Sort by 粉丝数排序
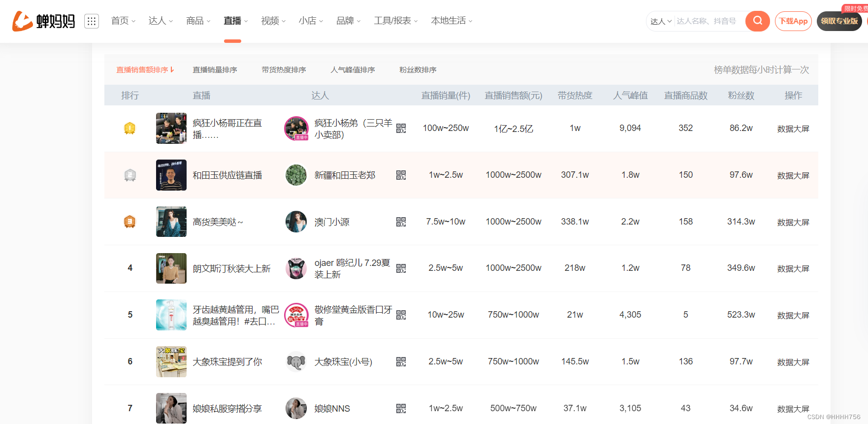This screenshot has height=424, width=868. 418,70
